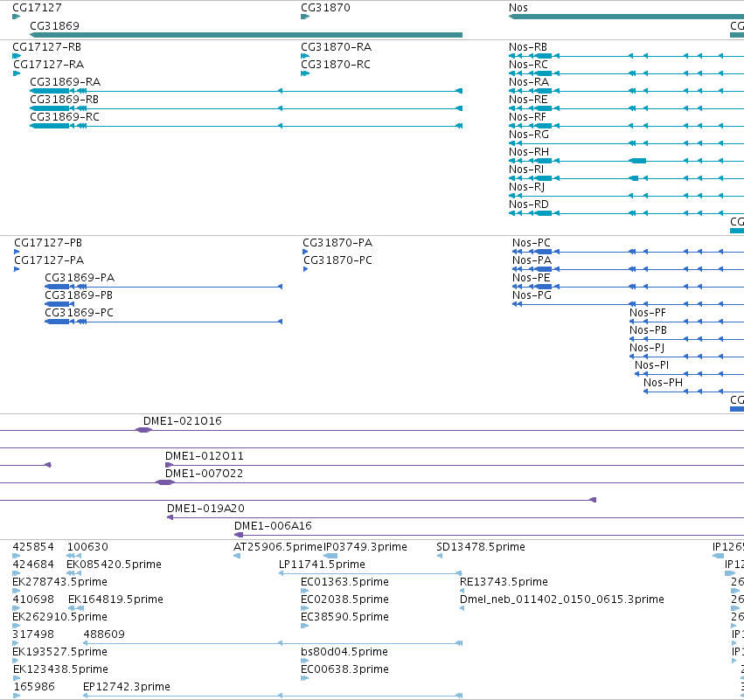Screen dimensions: 744x700
Task: Choose the Nos-RB transcript
Action: click(x=528, y=47)
